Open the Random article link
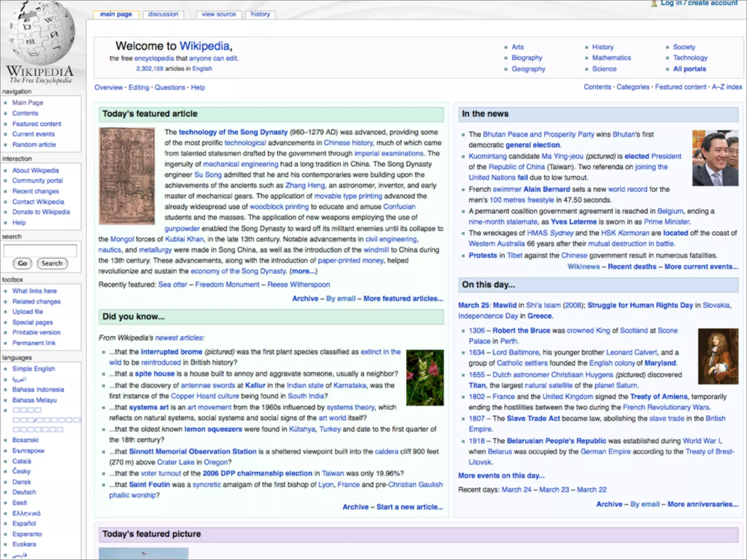 click(x=34, y=144)
